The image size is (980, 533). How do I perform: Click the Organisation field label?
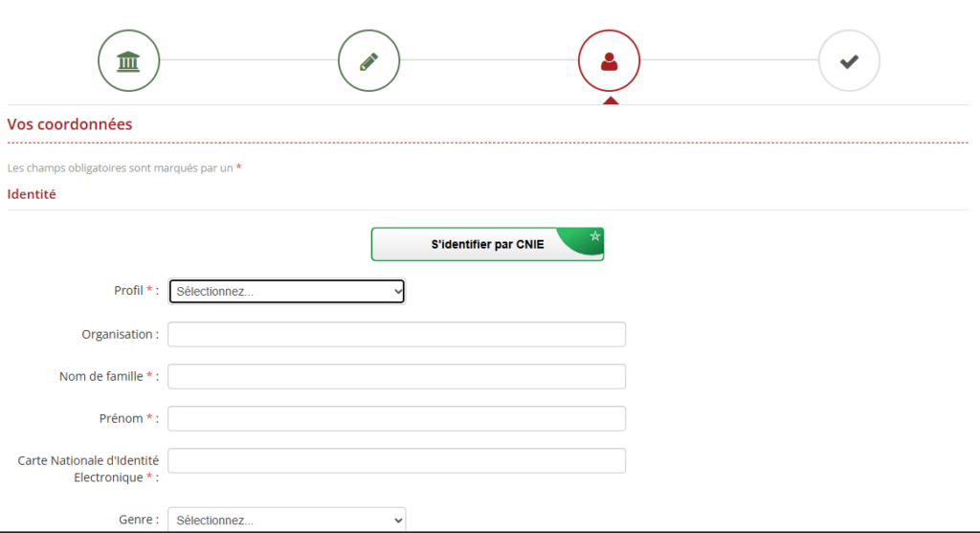[120, 335]
